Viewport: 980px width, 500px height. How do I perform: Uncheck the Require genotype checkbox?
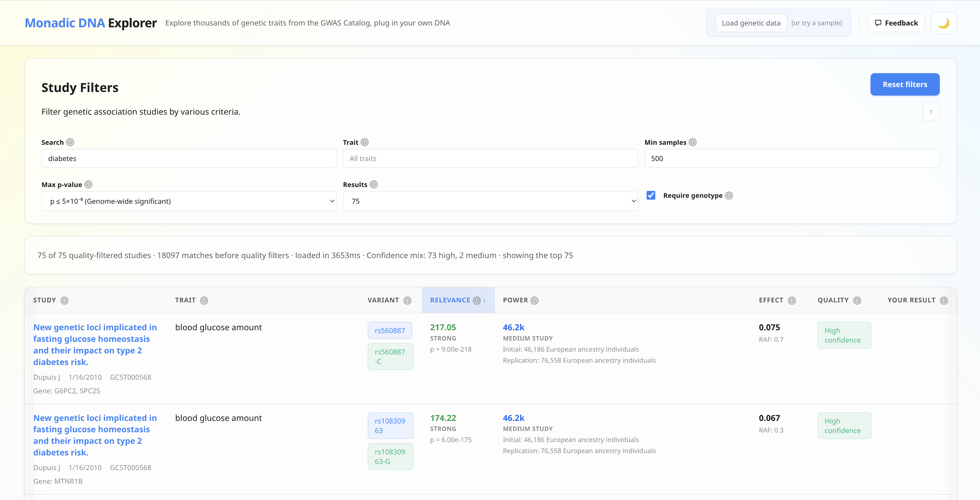coord(651,195)
